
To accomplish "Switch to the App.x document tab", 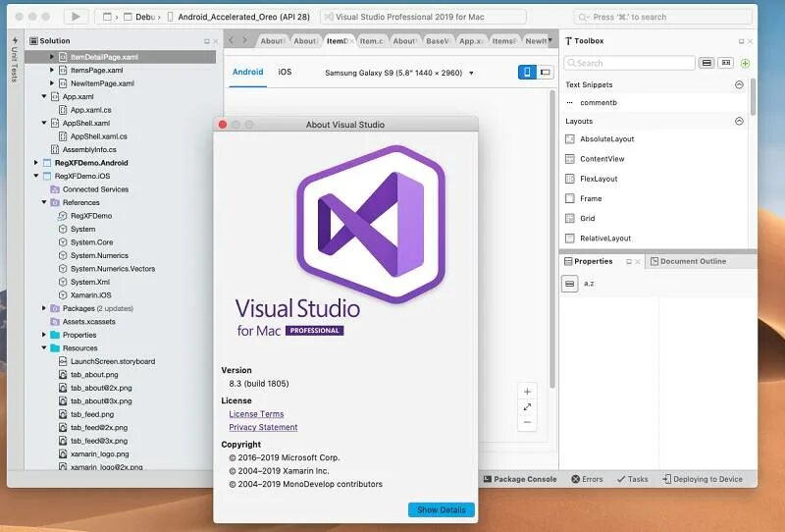I will click(471, 41).
